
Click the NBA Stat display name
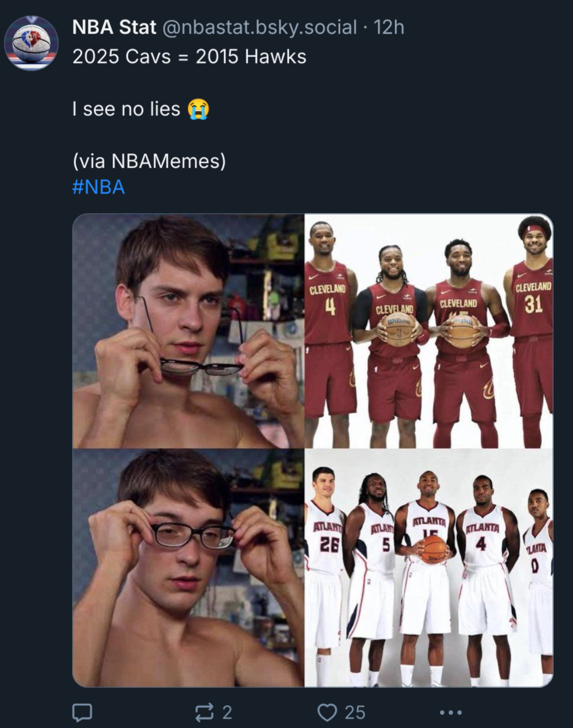pyautogui.click(x=114, y=27)
